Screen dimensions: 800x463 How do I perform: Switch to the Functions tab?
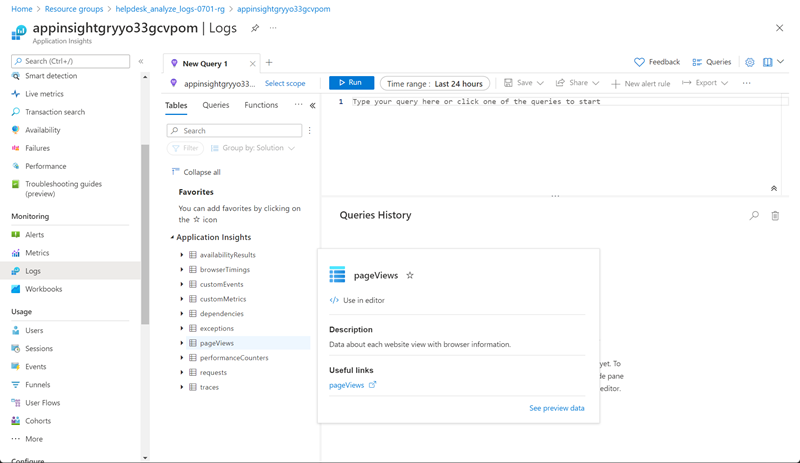pyautogui.click(x=261, y=105)
